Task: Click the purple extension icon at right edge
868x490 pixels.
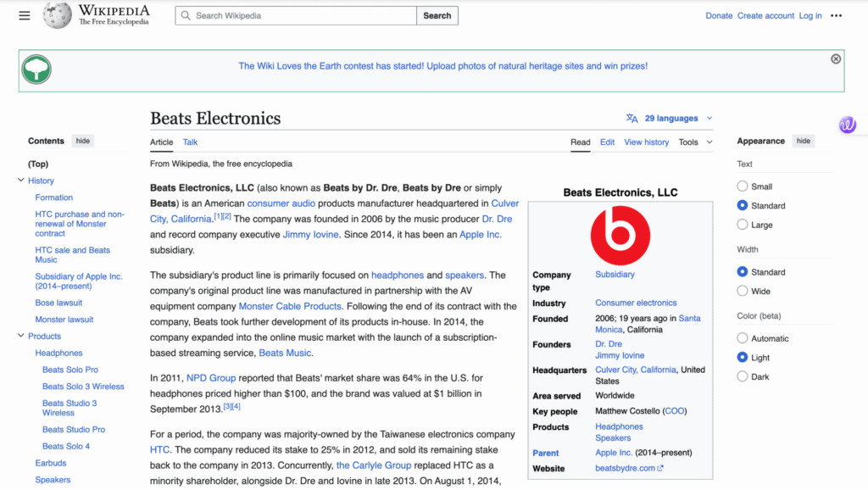Action: click(x=848, y=125)
